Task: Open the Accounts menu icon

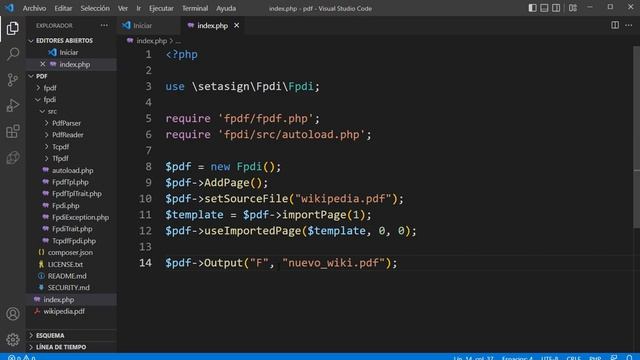Action: pos(13,313)
